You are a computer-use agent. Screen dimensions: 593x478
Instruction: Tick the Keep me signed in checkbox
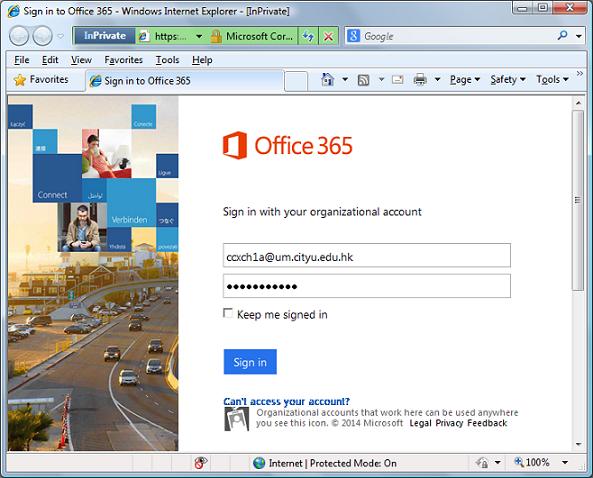point(228,313)
